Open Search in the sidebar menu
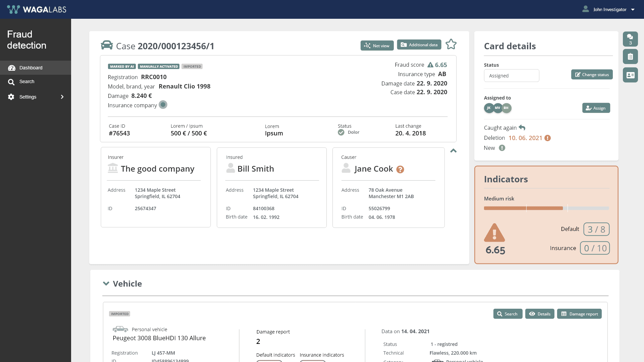644x362 pixels. (x=27, y=81)
